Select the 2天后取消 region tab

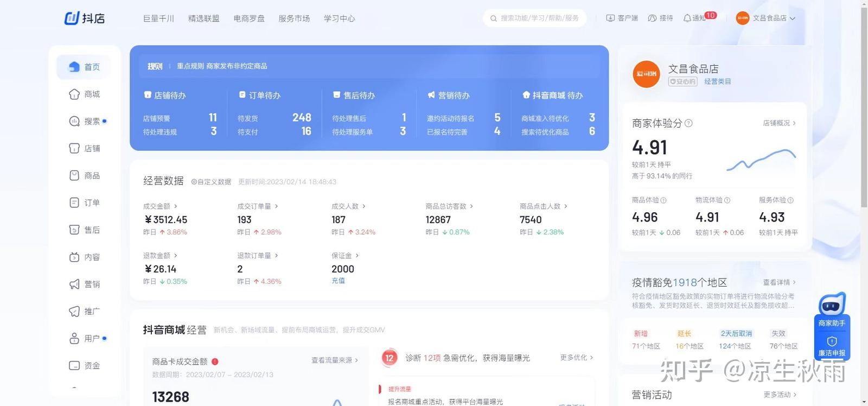(736, 333)
